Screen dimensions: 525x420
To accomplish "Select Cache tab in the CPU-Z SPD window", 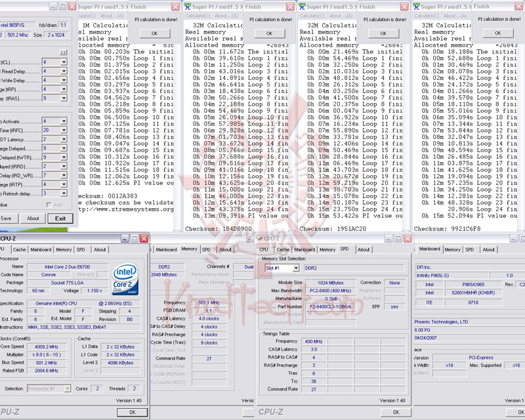I will pyautogui.click(x=283, y=249).
